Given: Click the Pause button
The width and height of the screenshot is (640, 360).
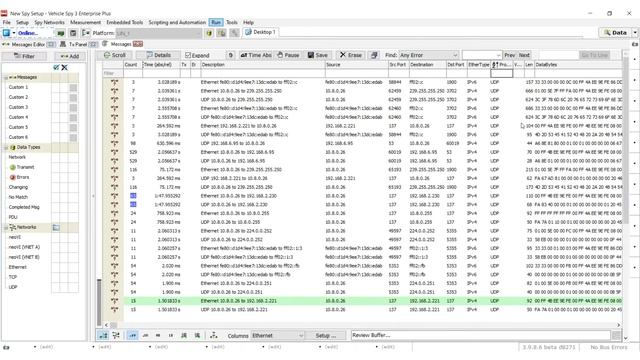Looking at the screenshot, I should coord(288,55).
